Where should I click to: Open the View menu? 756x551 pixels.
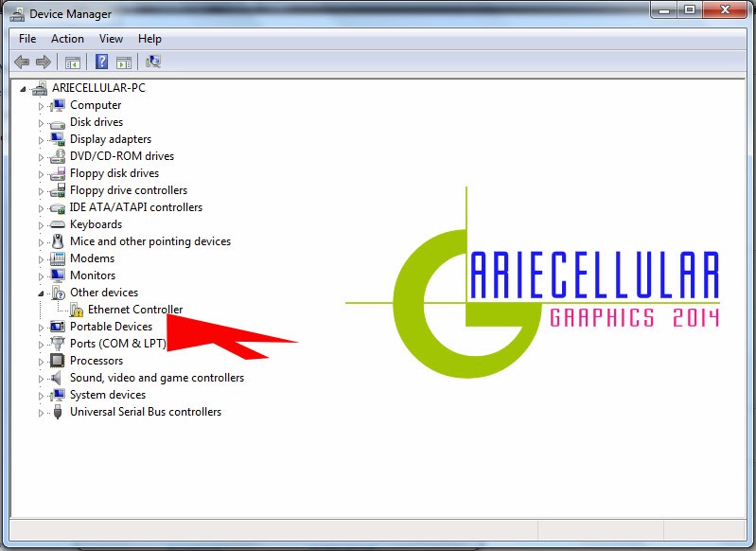pyautogui.click(x=111, y=39)
